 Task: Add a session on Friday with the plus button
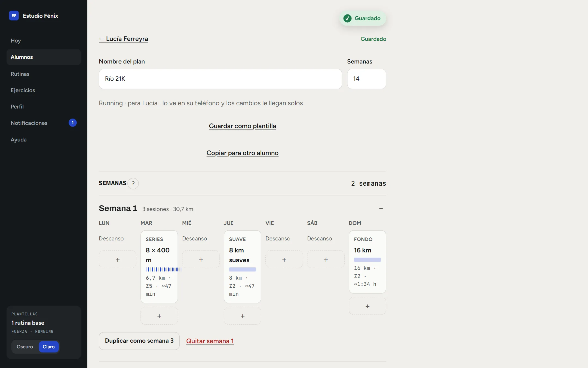click(x=284, y=260)
